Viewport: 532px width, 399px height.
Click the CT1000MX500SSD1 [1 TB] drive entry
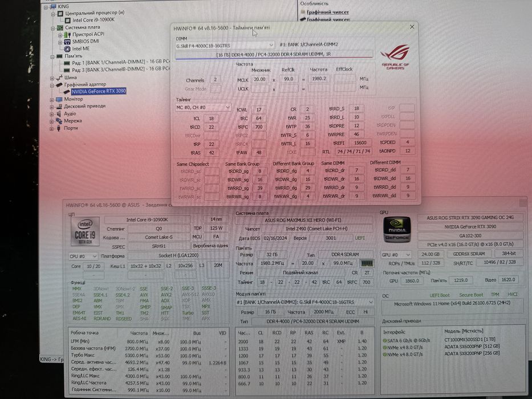[470, 340]
